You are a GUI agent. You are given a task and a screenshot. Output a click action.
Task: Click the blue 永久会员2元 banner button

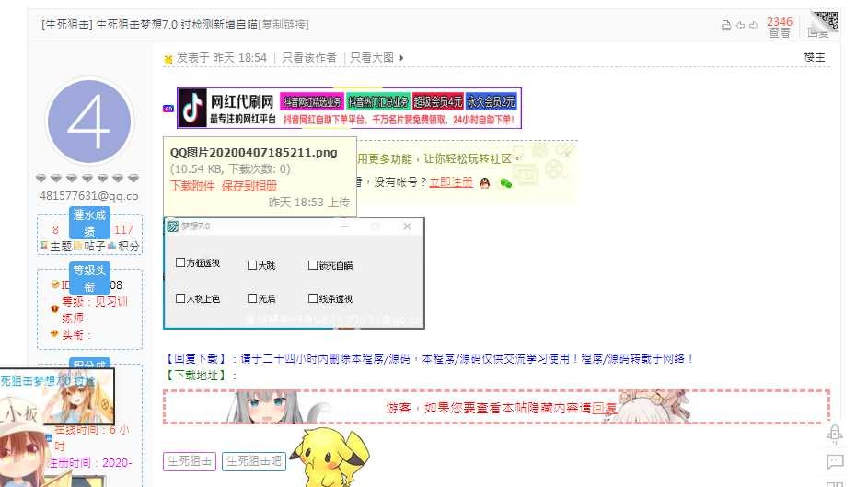491,101
